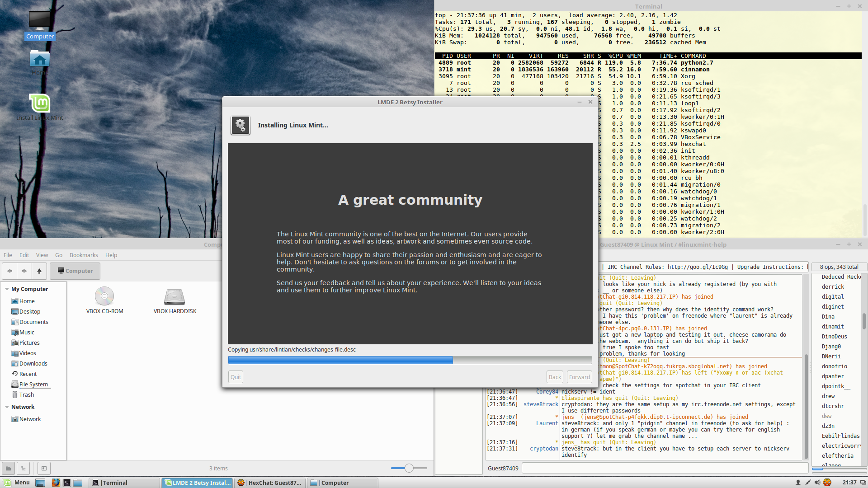Click the Back button in installer
868x488 pixels.
pos(555,377)
